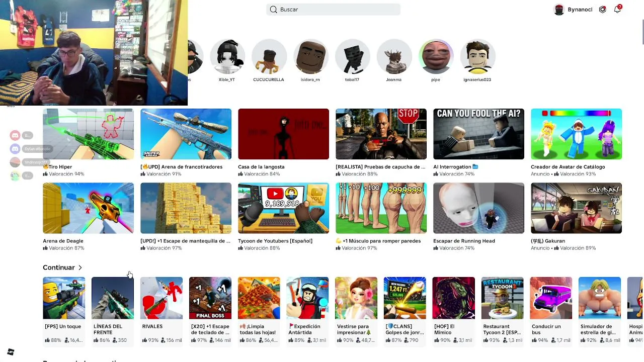The width and height of the screenshot is (644, 362).
Task: Open the Escapar de Running Head thumbnail
Action: [x=478, y=208]
